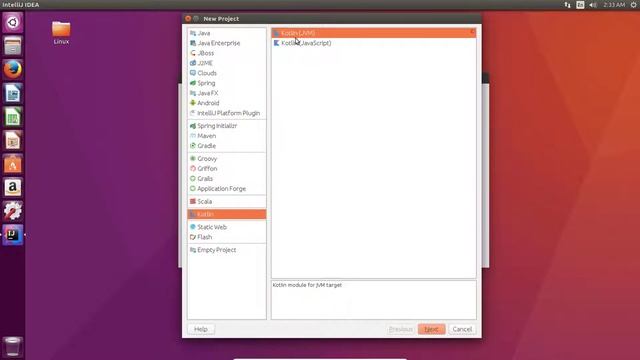Screen dimensions: 640x360
Task: Choose the Flash project type
Action: (x=227, y=237)
